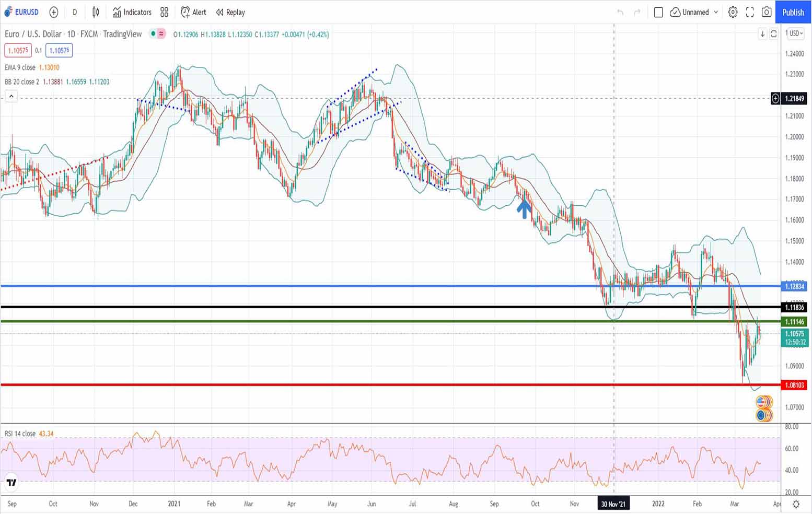Start Bar Replay mode

coord(230,12)
